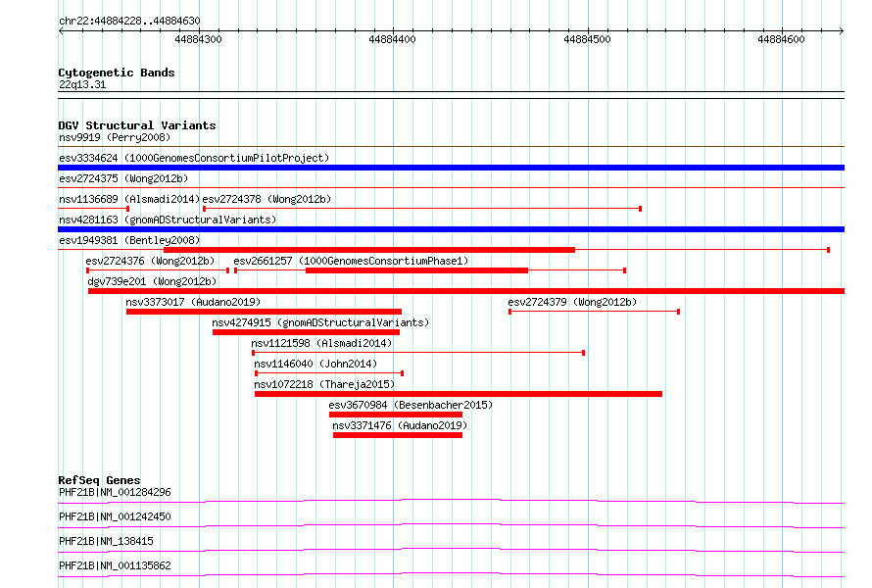The height and width of the screenshot is (588, 872).
Task: Select the esv2661257 thick red bar
Action: click(x=416, y=270)
